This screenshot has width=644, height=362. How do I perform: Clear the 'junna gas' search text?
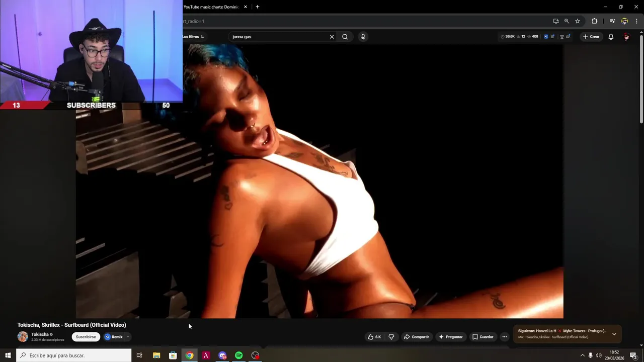pos(332,37)
